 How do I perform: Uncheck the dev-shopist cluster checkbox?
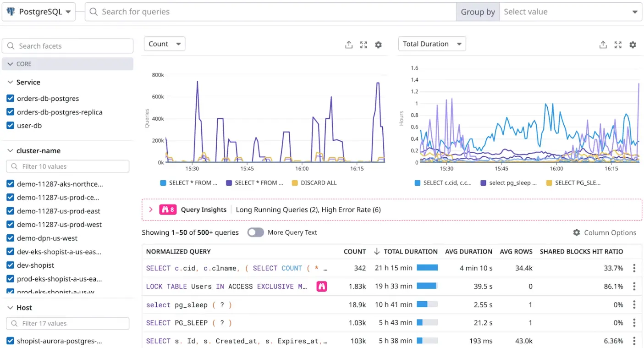click(x=10, y=265)
